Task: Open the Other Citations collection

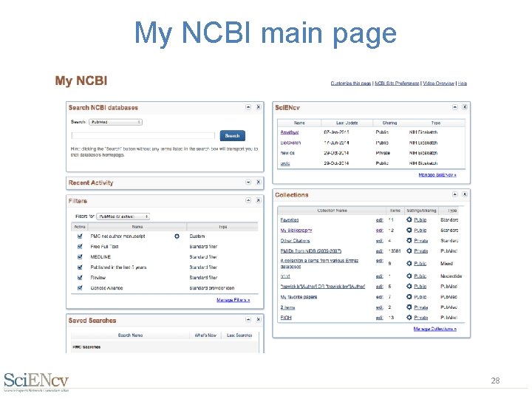Action: pos(295,241)
